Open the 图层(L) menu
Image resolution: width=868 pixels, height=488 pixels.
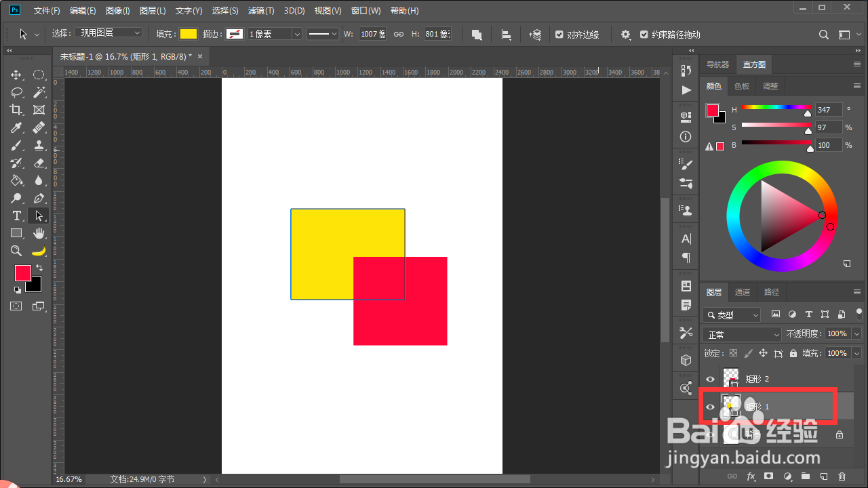[x=153, y=11]
